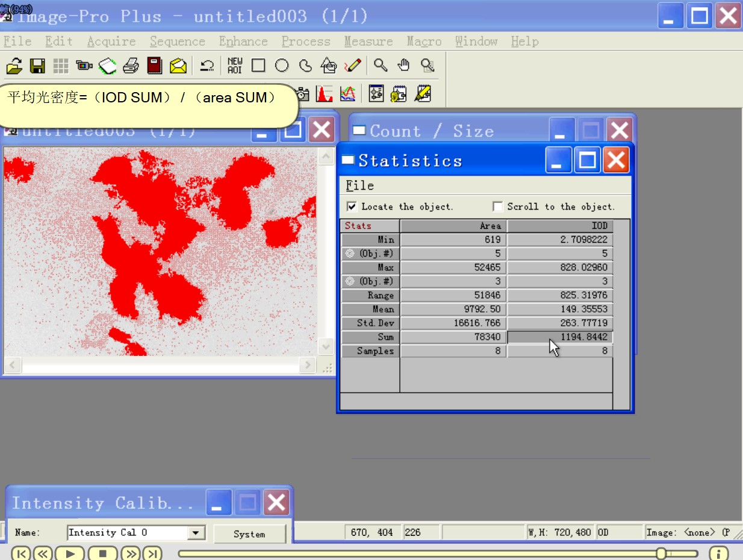This screenshot has height=560, width=743.
Task: Click the Undo icon
Action: tap(208, 65)
